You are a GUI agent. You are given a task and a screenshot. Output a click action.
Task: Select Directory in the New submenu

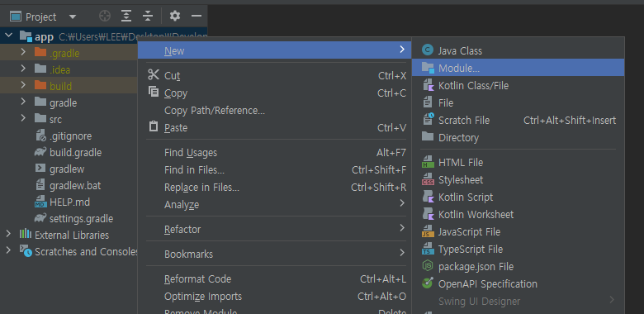pyautogui.click(x=519, y=137)
